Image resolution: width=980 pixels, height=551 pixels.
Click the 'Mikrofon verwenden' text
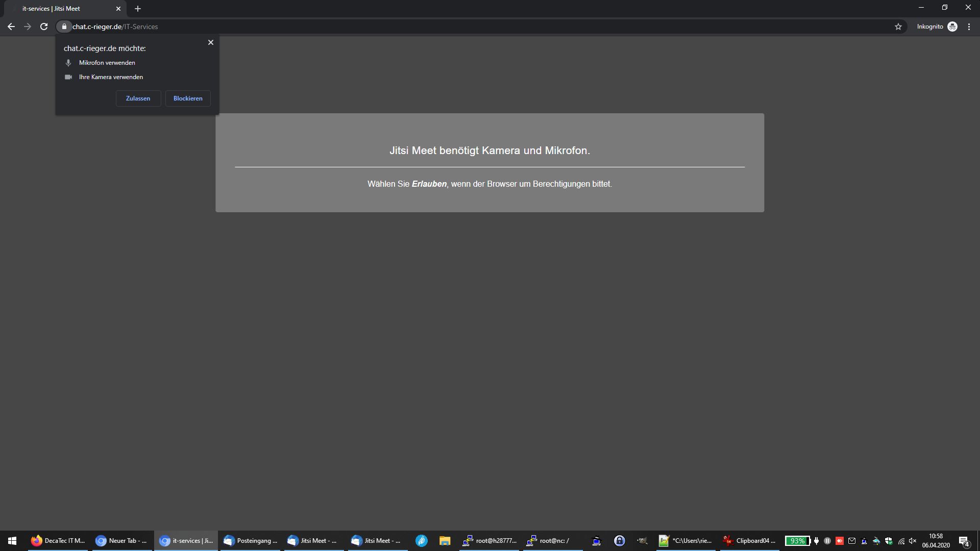pyautogui.click(x=107, y=63)
